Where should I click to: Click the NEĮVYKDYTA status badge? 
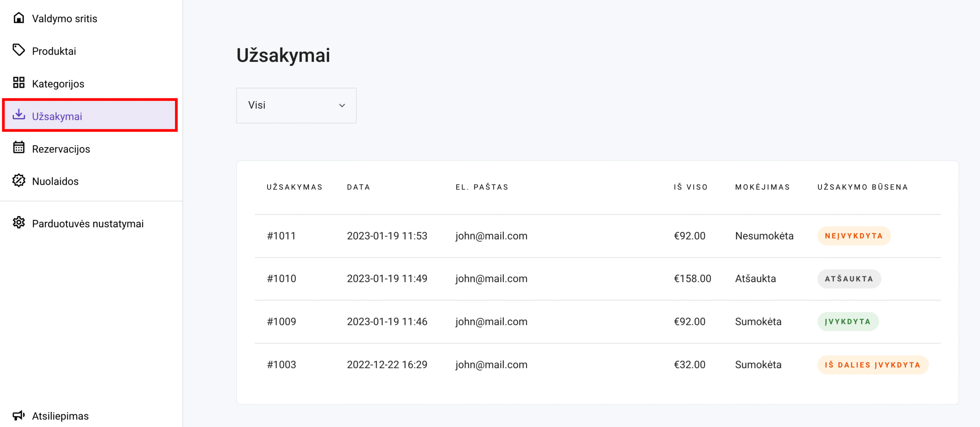pyautogui.click(x=854, y=236)
